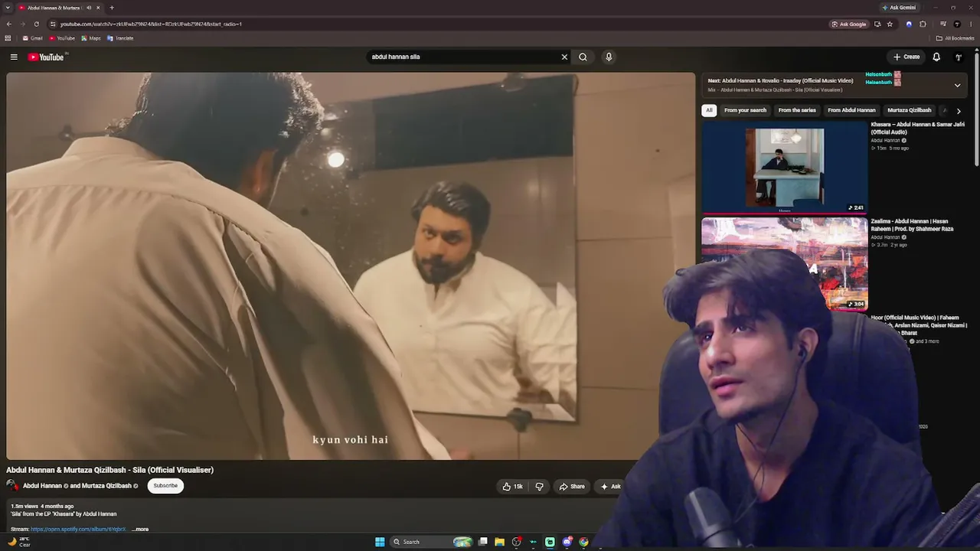Open Zaalima - Abdul Hannan video title

click(x=912, y=225)
